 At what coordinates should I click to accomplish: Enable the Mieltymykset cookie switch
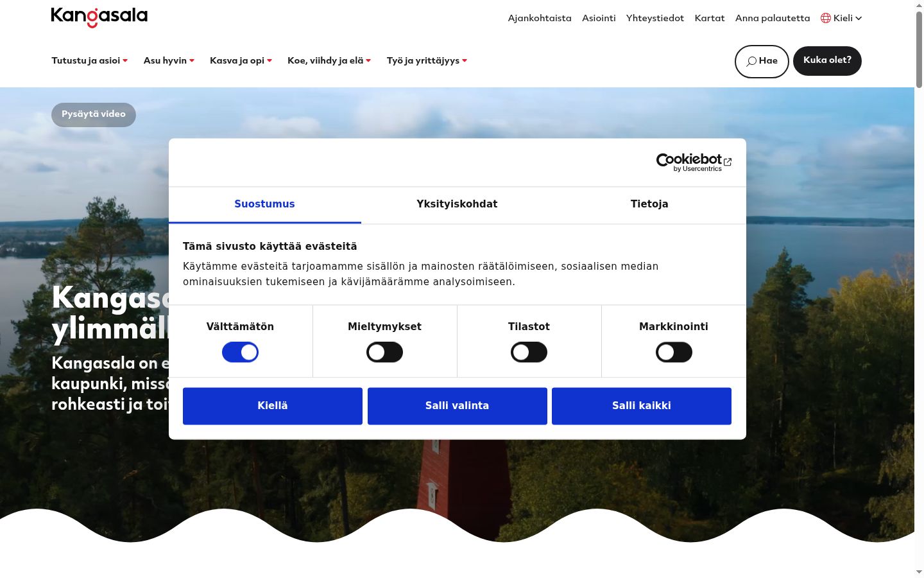384,352
